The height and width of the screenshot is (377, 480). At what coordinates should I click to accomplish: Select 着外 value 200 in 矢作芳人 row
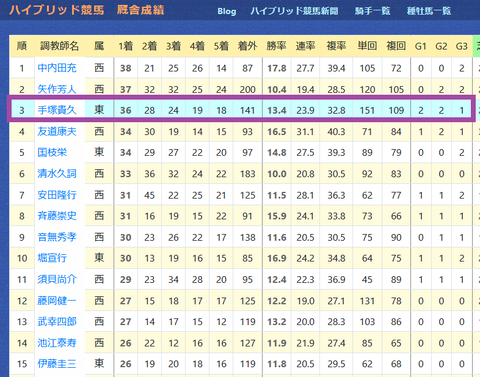247,89
